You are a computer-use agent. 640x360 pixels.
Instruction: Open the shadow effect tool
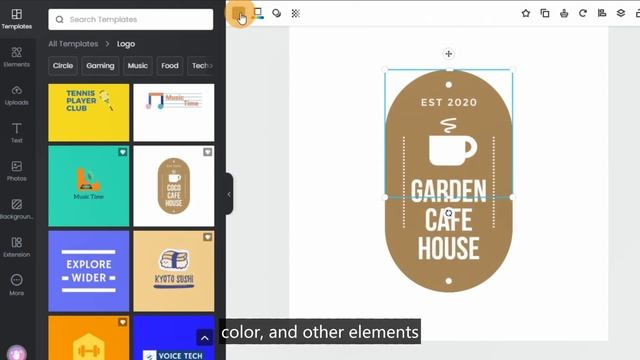pos(277,13)
